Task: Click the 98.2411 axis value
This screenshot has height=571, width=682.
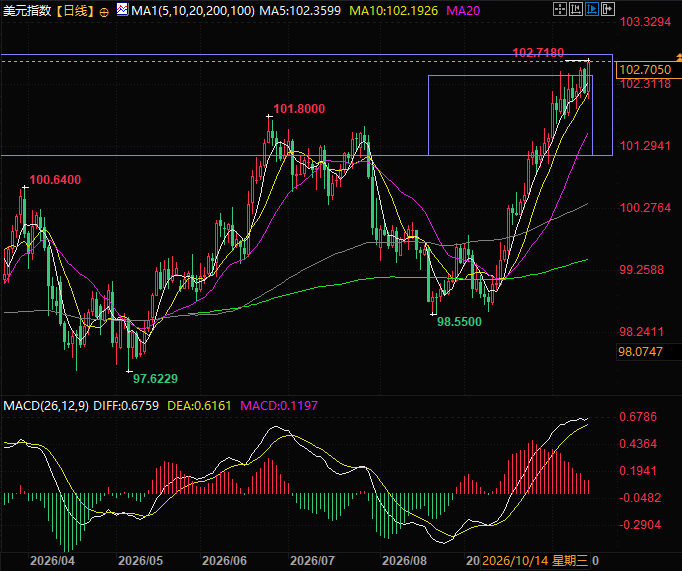Action: pos(642,332)
